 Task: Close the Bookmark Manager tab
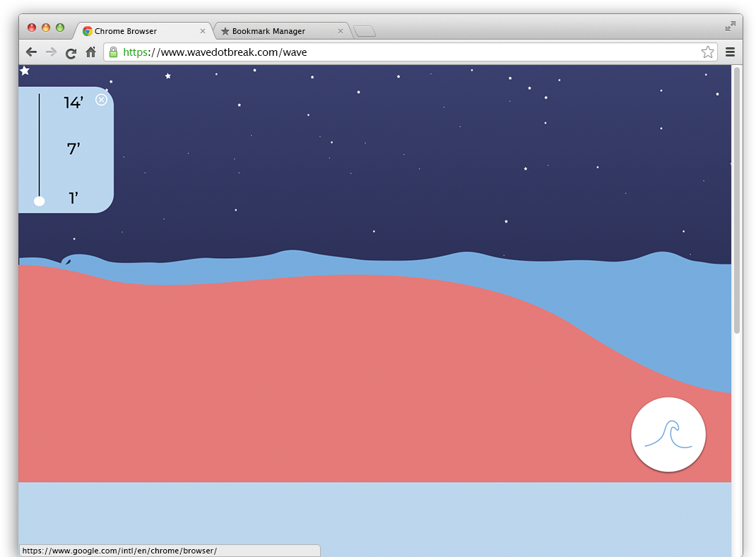pyautogui.click(x=341, y=31)
